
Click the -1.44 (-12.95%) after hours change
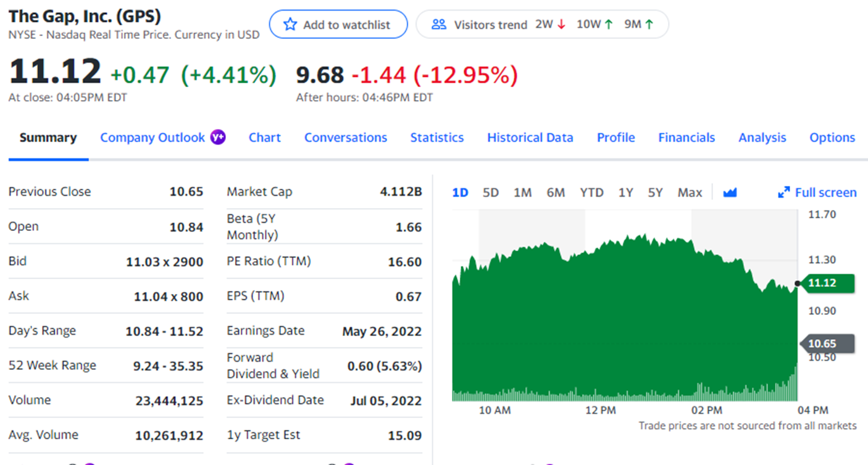pyautogui.click(x=435, y=75)
